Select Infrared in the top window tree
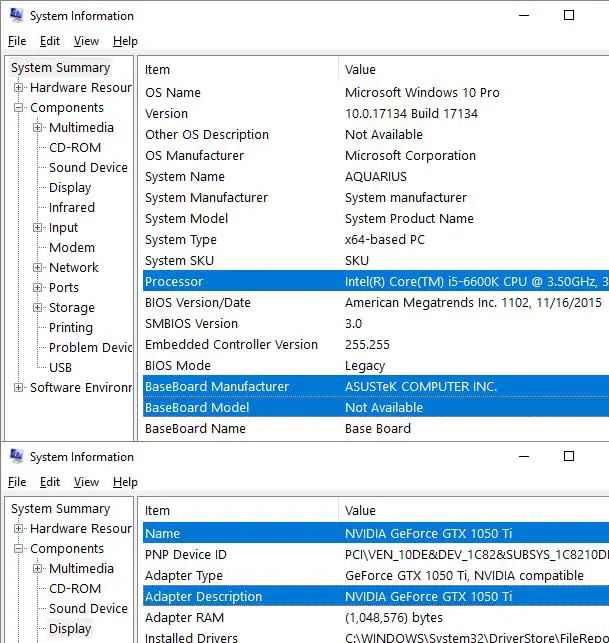The image size is (609, 643). click(x=72, y=207)
